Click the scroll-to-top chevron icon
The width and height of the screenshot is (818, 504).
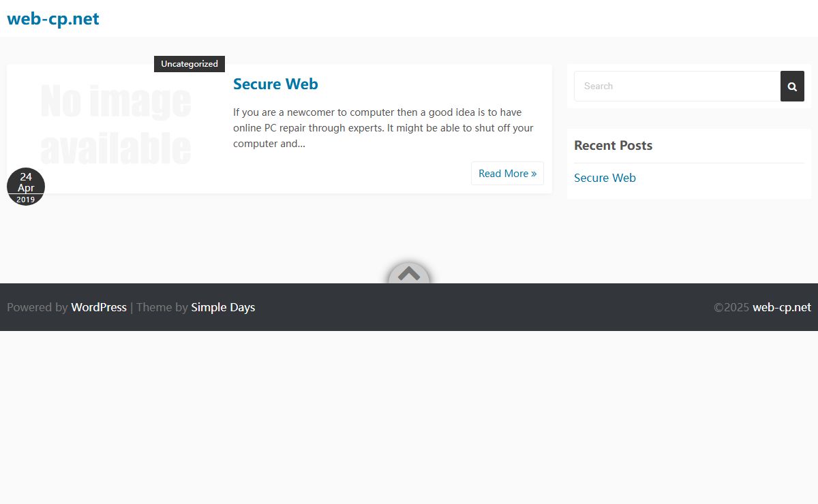(x=409, y=274)
